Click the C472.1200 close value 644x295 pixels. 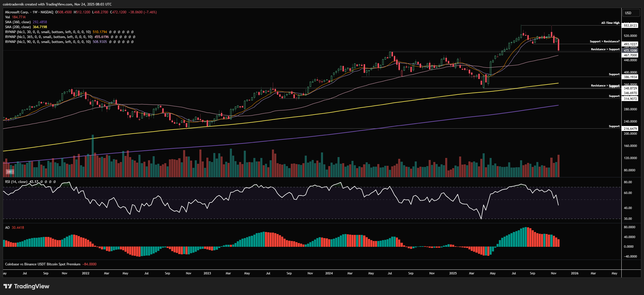coord(118,12)
